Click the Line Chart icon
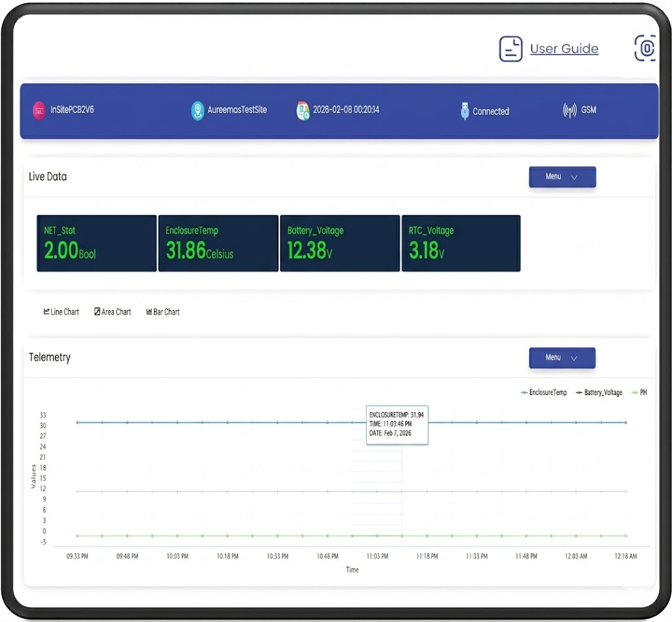Screen dimensions: 672x622 pyautogui.click(x=47, y=312)
